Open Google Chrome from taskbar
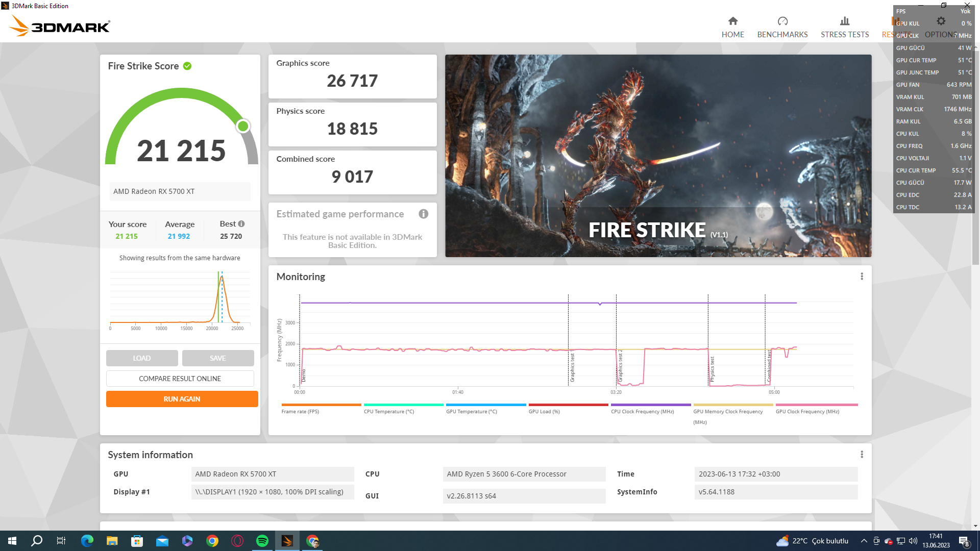The width and height of the screenshot is (980, 551). point(212,541)
